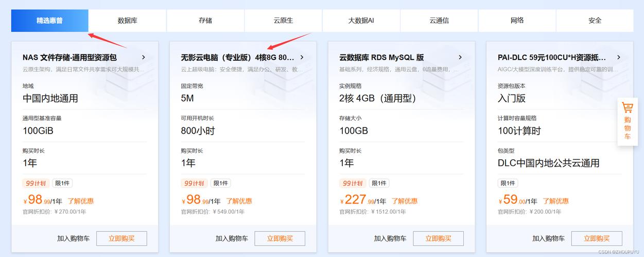The width and height of the screenshot is (644, 257).
Task: Click the DLC中国内地公共云通用 value
Action: click(549, 163)
